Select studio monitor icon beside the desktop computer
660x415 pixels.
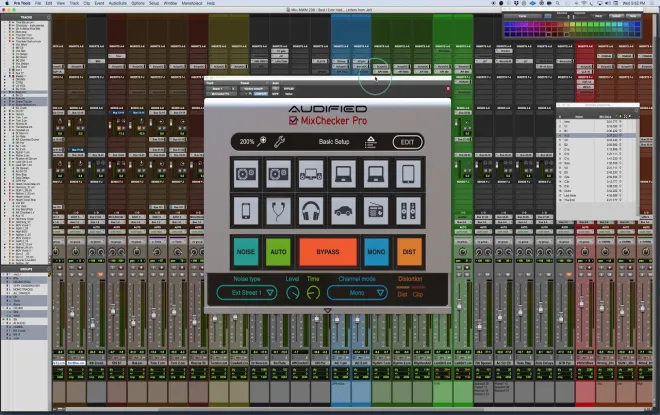278,173
